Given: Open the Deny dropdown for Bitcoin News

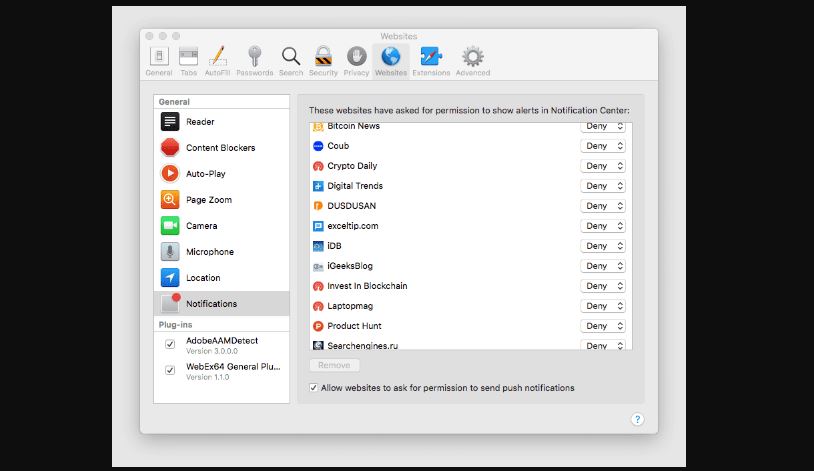Looking at the screenshot, I should pyautogui.click(x=603, y=126).
